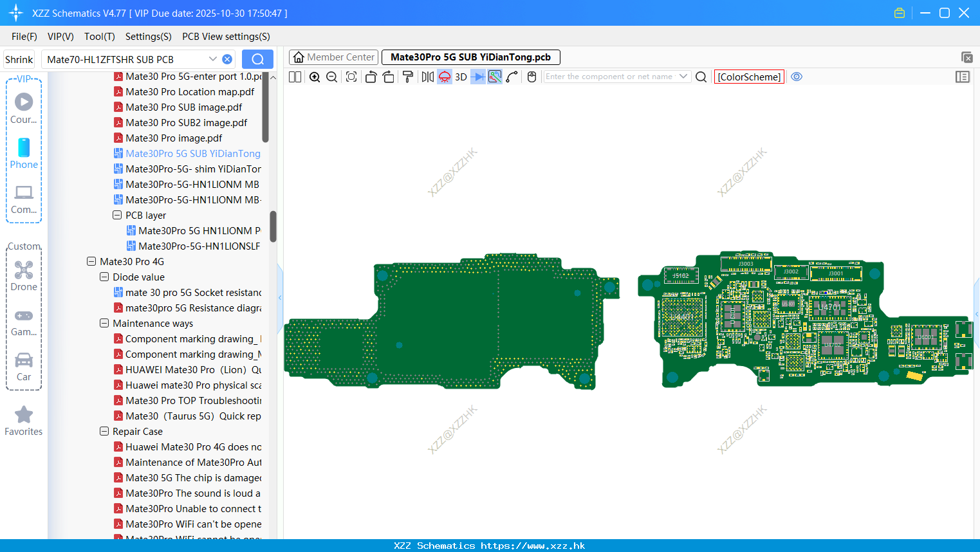Click the Shrink button

pos(19,59)
